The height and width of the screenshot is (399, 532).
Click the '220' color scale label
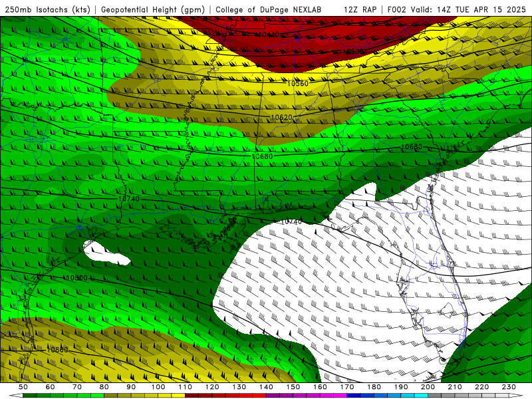(x=482, y=387)
